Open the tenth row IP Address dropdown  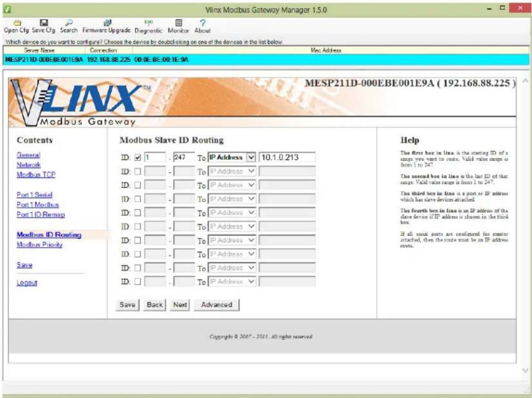click(232, 281)
